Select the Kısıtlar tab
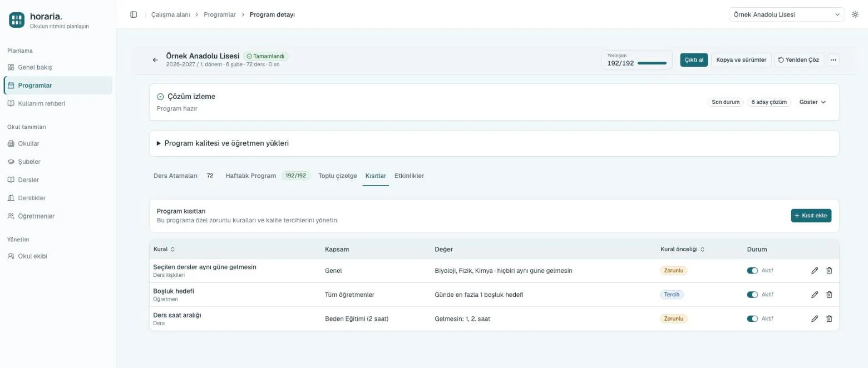The height and width of the screenshot is (368, 868). point(376,176)
